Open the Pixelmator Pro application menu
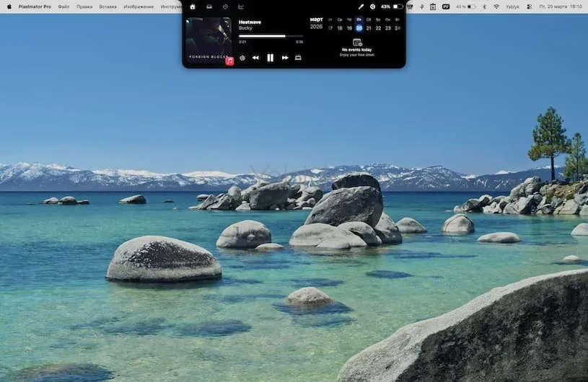The width and height of the screenshot is (588, 382). click(35, 6)
